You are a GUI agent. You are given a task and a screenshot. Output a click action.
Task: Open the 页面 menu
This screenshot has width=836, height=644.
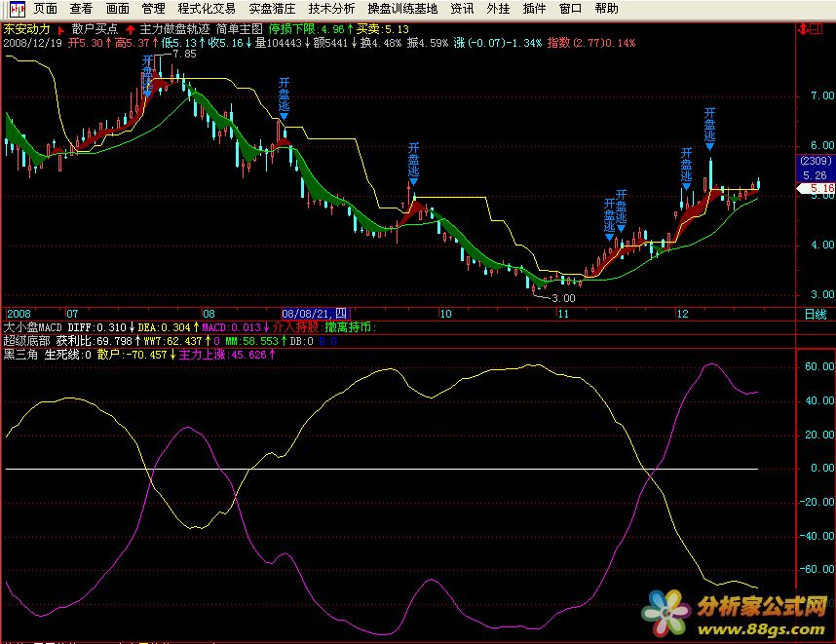[x=46, y=9]
